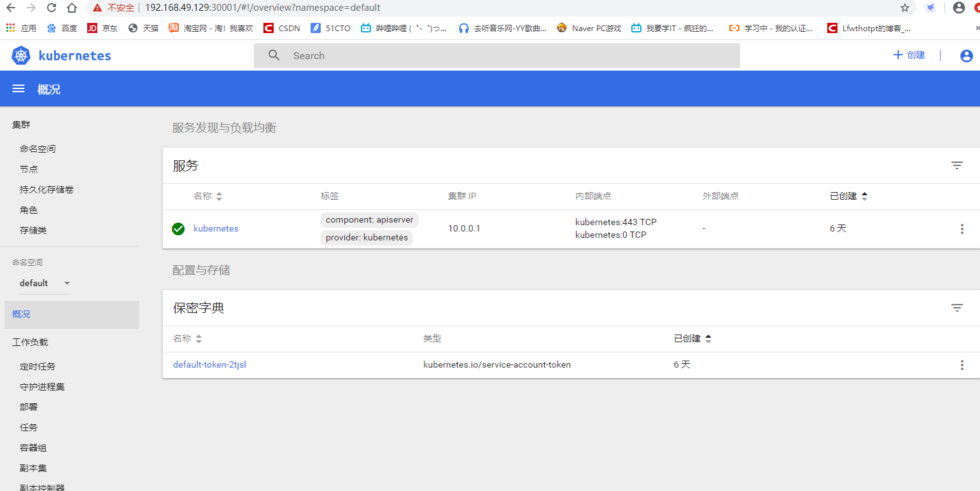Screen dimensions: 980x491
Task: Open 去听音乐网 bookmark
Action: coord(502,28)
